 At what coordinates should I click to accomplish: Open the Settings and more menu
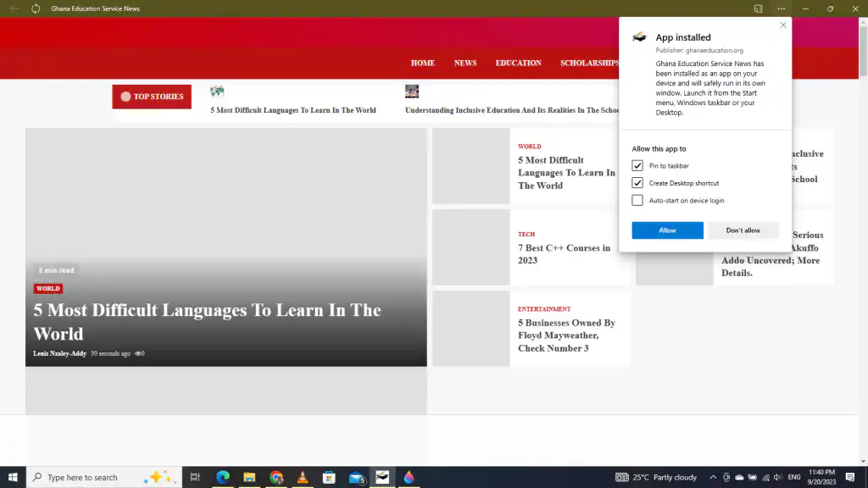(781, 8)
